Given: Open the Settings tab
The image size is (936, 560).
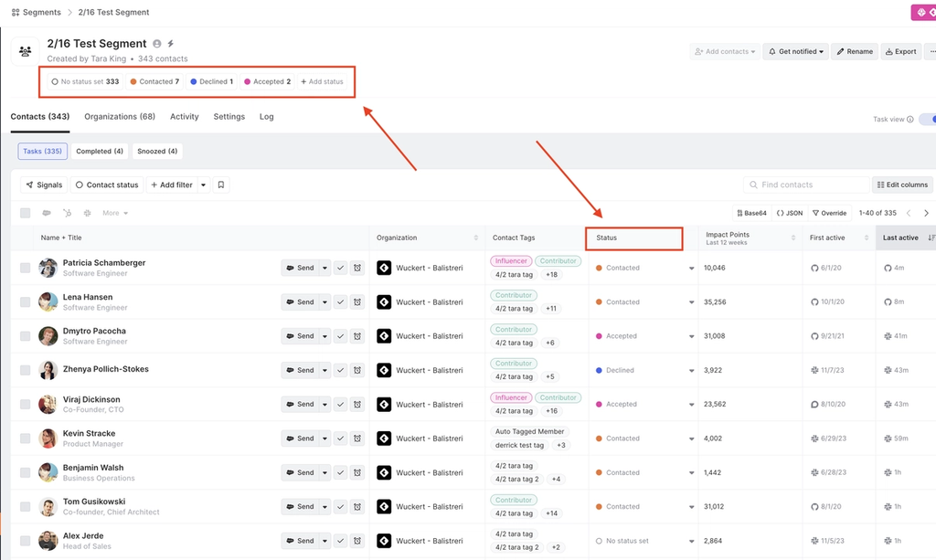Looking at the screenshot, I should [229, 116].
